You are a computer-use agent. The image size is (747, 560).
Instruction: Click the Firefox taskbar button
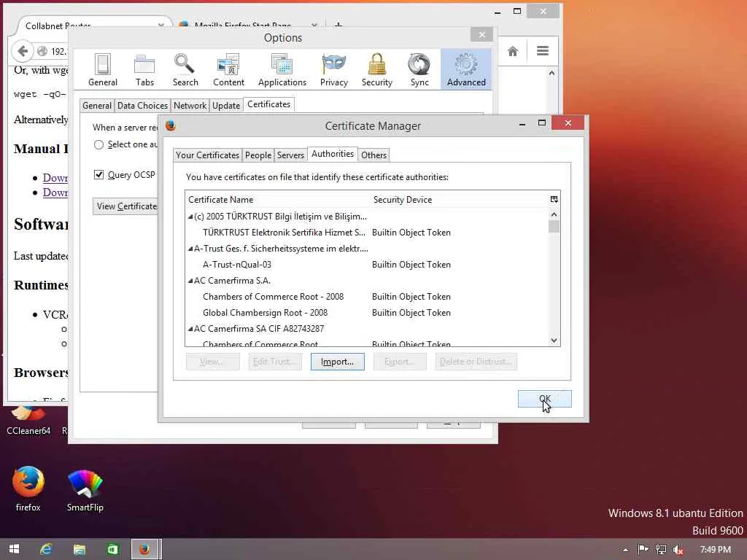145,549
